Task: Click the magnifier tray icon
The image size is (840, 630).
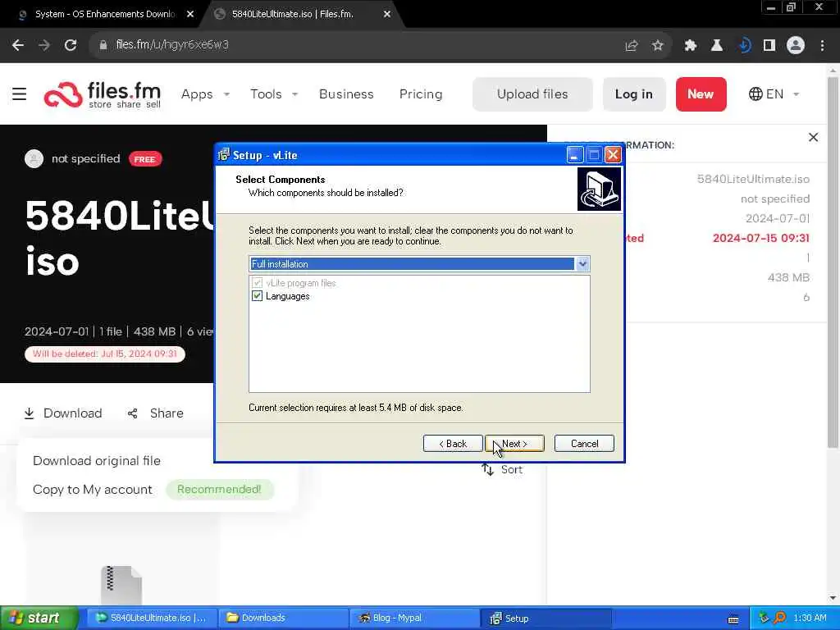Action: pos(779,619)
